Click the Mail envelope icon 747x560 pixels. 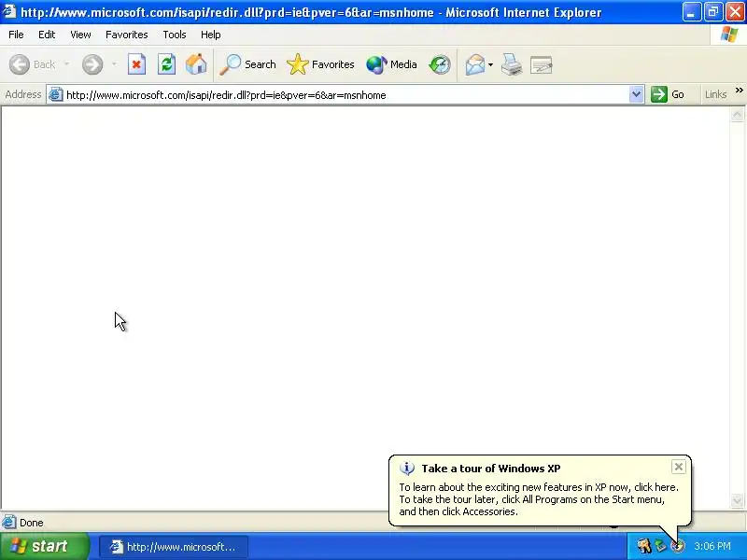(475, 64)
